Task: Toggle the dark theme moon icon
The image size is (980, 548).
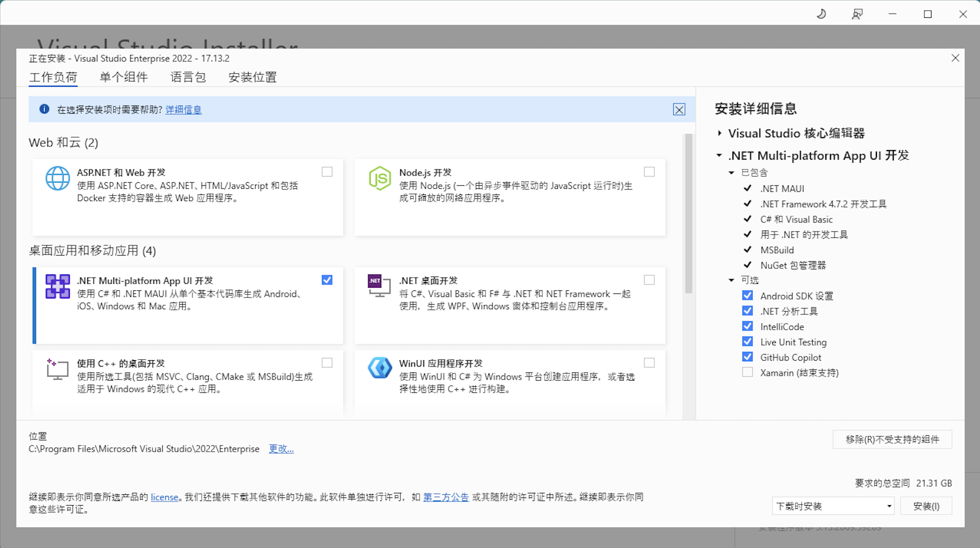Action: (821, 14)
